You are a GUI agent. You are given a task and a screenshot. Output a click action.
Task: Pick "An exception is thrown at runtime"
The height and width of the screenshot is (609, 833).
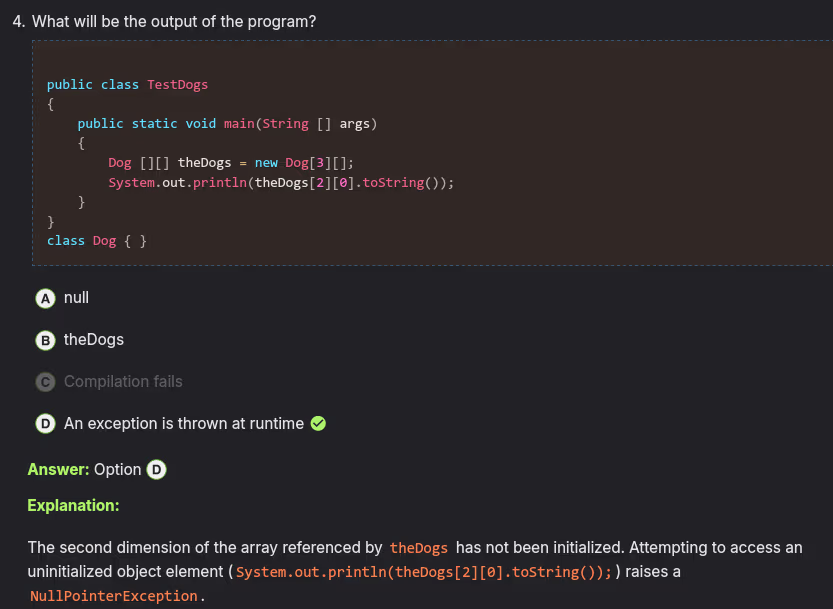(184, 424)
